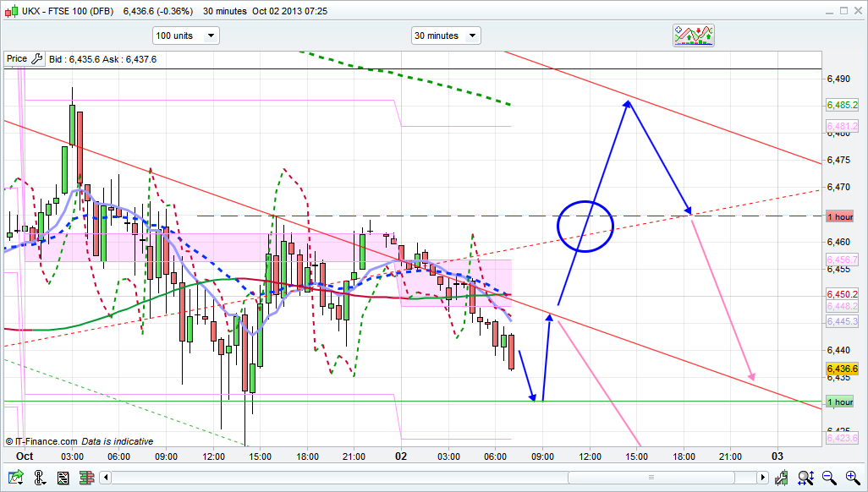Click the chart export icon bottom-left
Screen dimensions: 868x492
click(16, 478)
